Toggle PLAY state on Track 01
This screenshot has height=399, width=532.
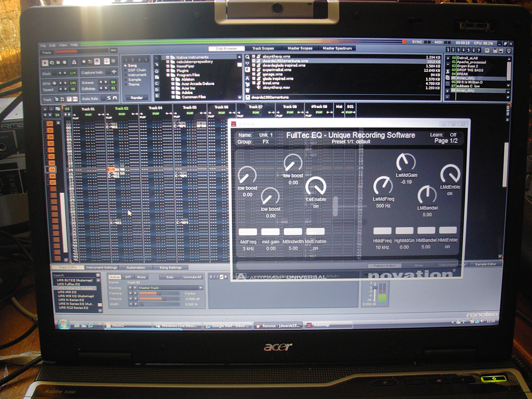coord(89,114)
